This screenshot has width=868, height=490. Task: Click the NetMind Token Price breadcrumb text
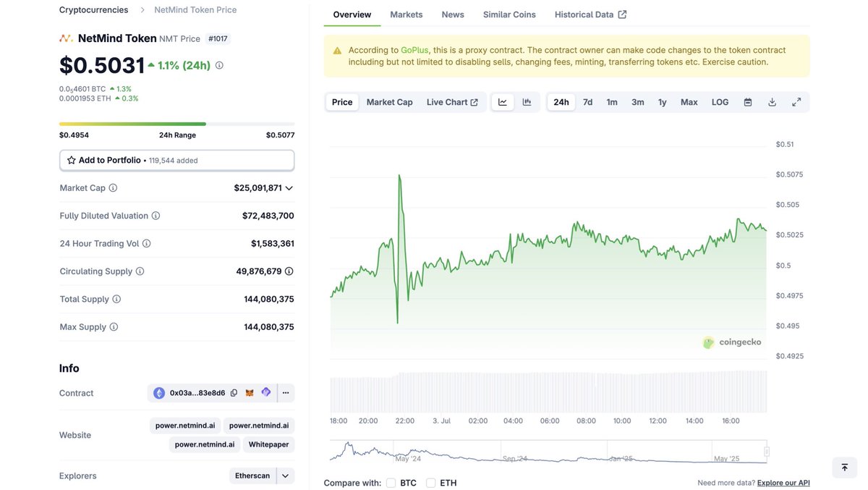pyautogui.click(x=195, y=10)
